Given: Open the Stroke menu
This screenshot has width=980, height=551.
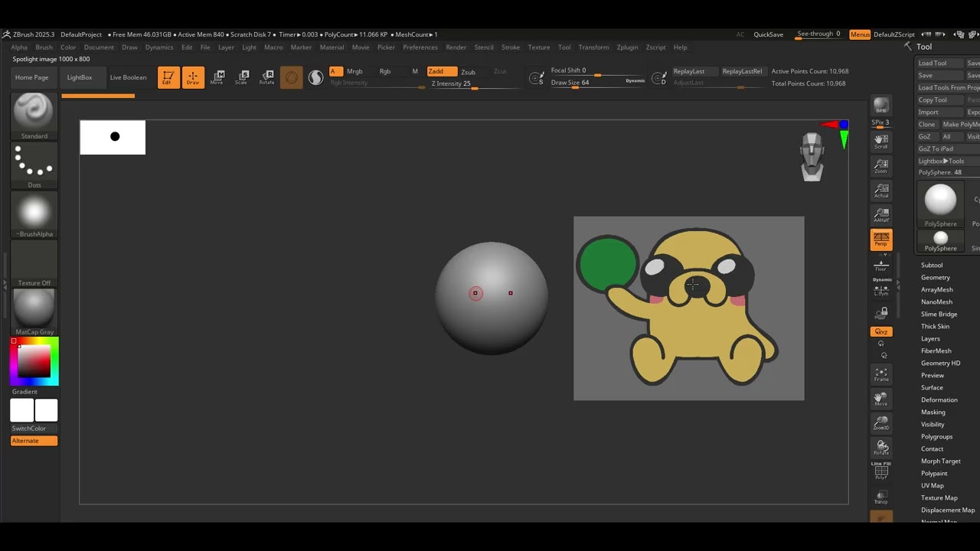Looking at the screenshot, I should tap(511, 47).
